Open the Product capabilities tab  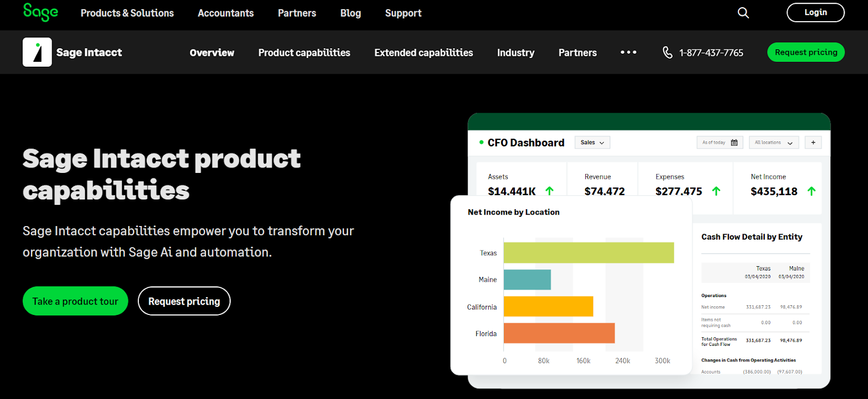click(304, 53)
